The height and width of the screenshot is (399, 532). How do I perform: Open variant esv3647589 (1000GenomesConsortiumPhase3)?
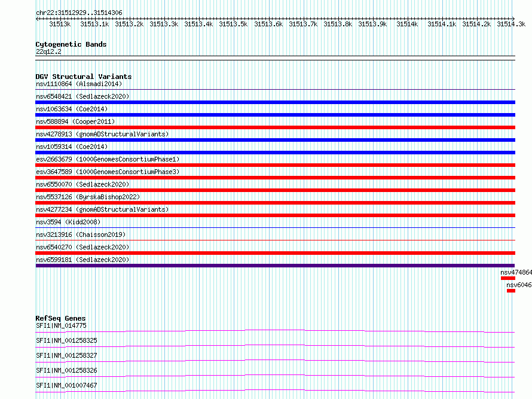click(x=108, y=172)
